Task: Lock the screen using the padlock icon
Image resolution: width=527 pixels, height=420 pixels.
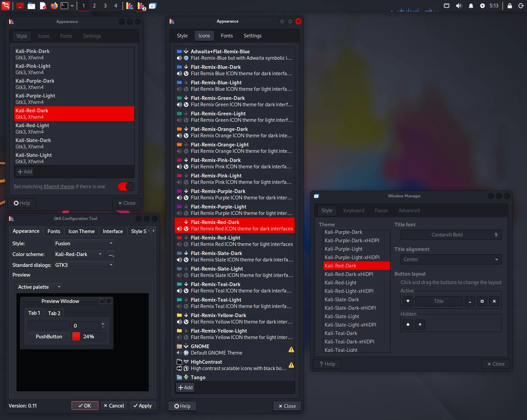Action: pos(510,6)
